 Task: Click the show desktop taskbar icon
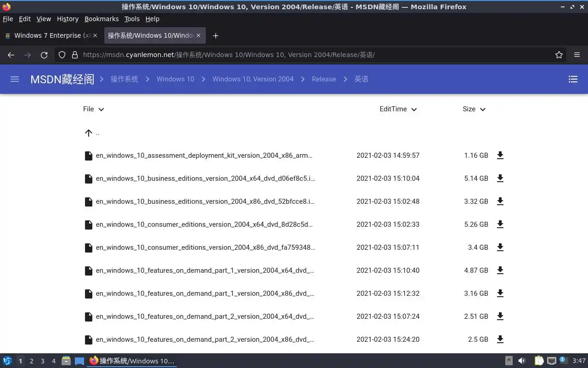79,361
